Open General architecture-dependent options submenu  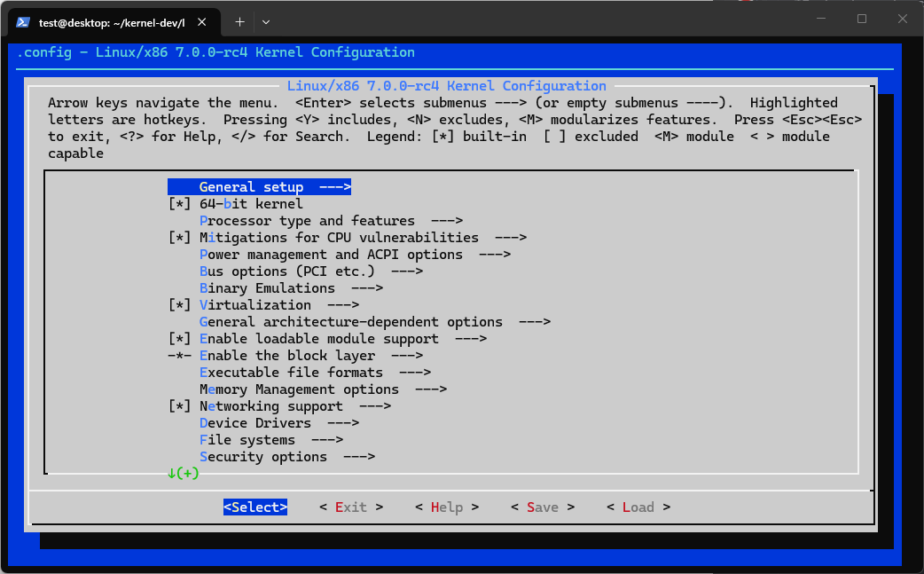375,322
